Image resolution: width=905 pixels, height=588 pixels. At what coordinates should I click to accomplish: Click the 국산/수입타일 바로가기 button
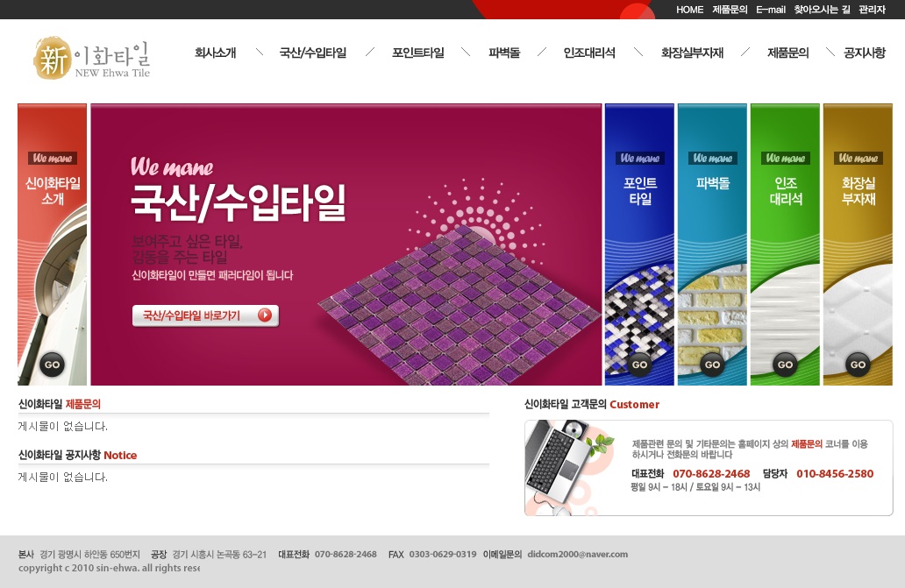tap(205, 315)
